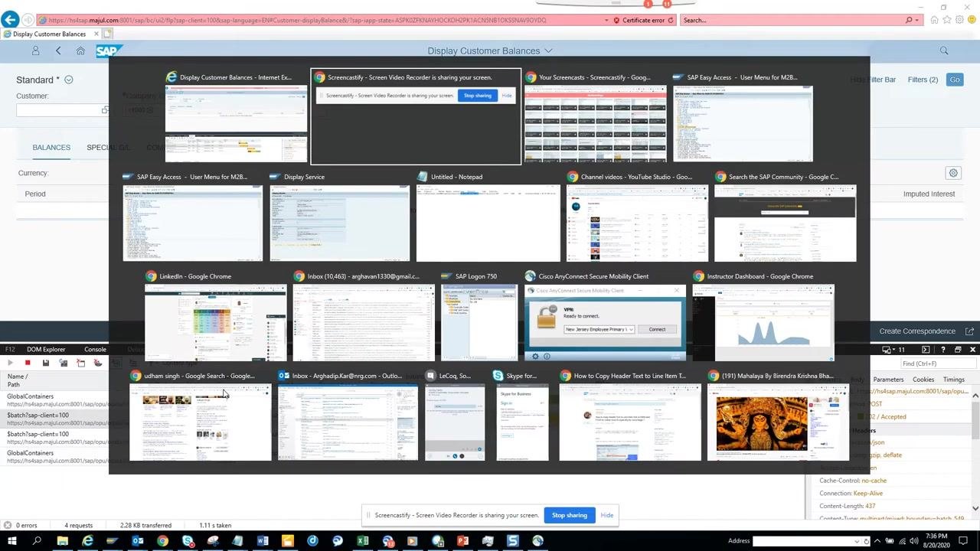The image size is (980, 551).
Task: Click the Windows taskbar search icon
Action: point(37,541)
